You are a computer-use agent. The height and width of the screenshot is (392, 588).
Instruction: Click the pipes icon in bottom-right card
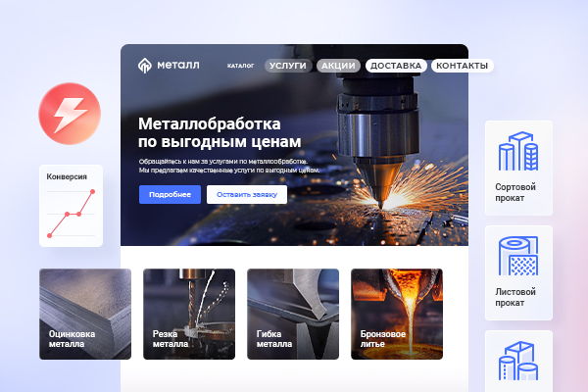coord(518,361)
